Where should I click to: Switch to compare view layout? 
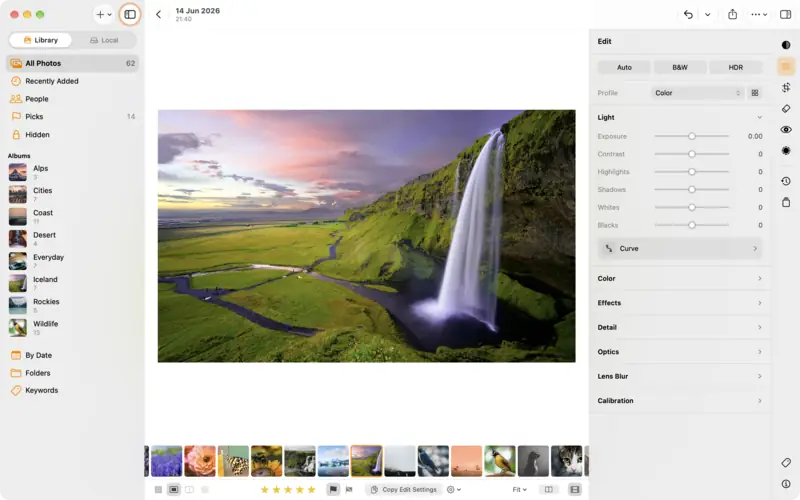(x=189, y=490)
